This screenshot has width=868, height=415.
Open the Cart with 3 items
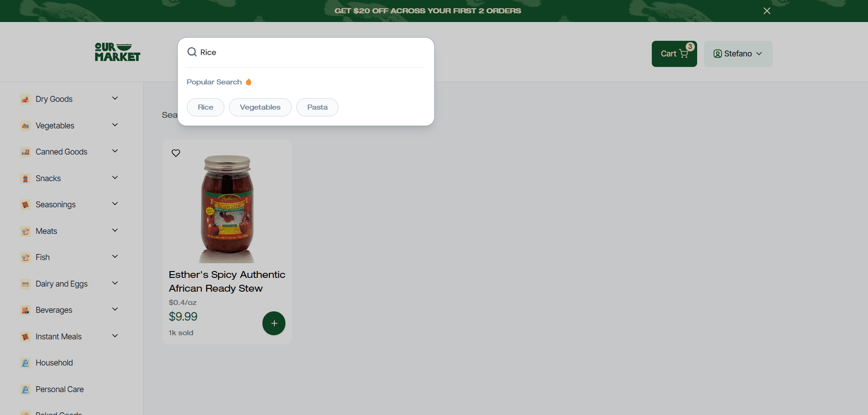coord(674,54)
